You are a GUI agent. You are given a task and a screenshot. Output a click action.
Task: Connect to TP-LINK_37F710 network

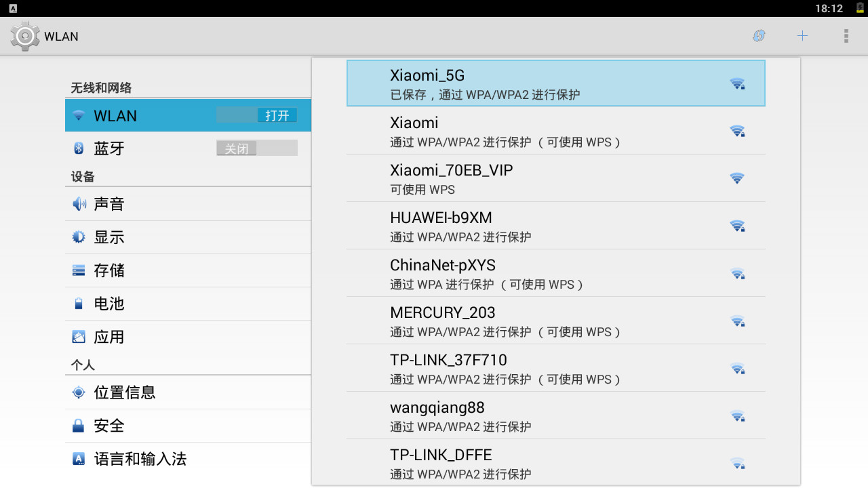(556, 368)
